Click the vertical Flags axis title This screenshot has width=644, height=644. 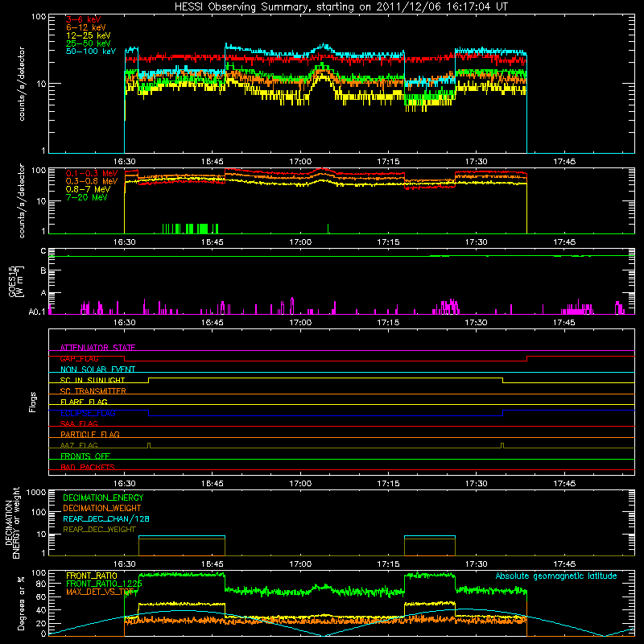(x=33, y=402)
